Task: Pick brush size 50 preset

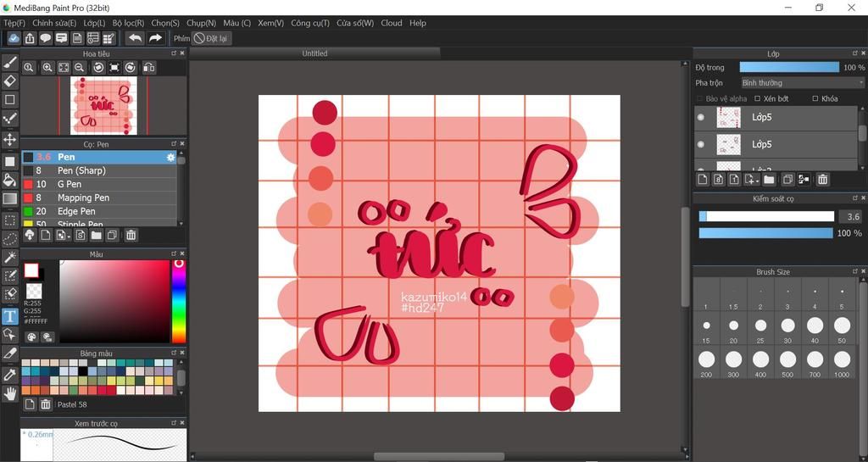Action: tap(842, 329)
